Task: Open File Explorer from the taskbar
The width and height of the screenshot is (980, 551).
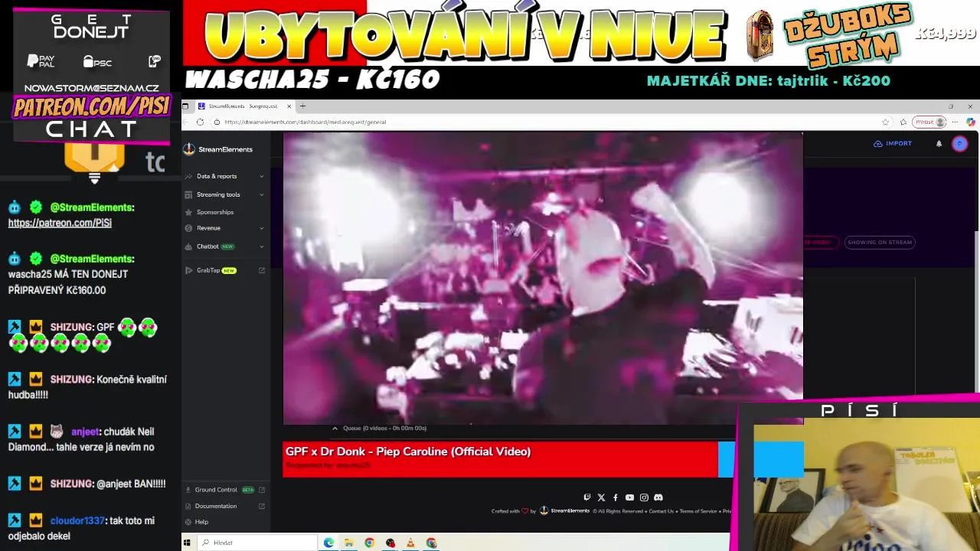Action: coord(349,543)
